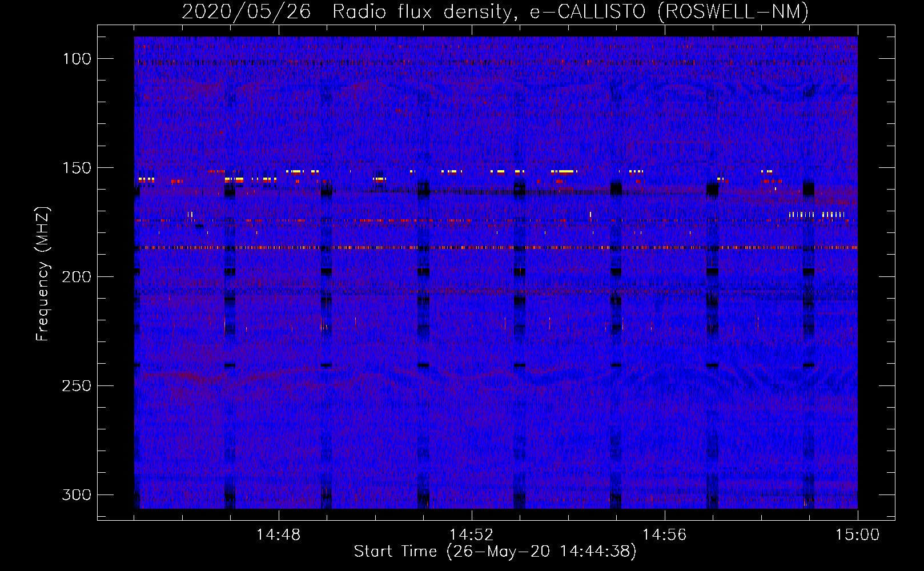Viewport: 924px width, 571px height.
Task: Click the 14:56 time tick label
Action: click(664, 535)
